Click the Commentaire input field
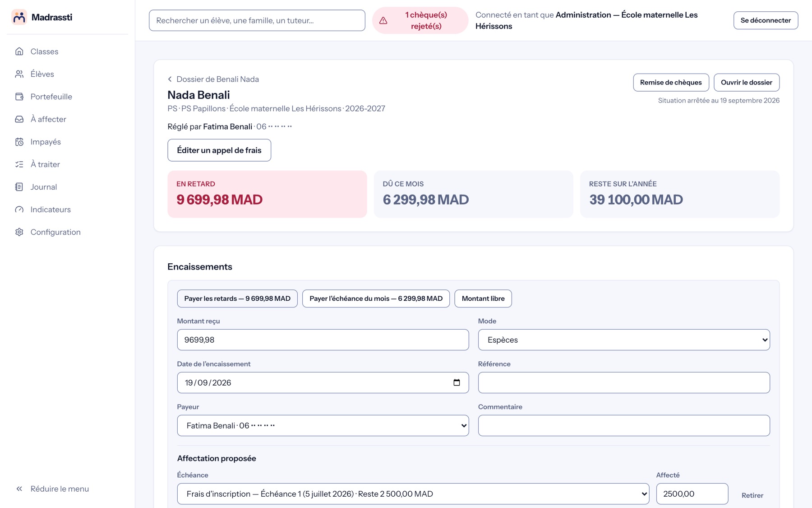 (624, 425)
